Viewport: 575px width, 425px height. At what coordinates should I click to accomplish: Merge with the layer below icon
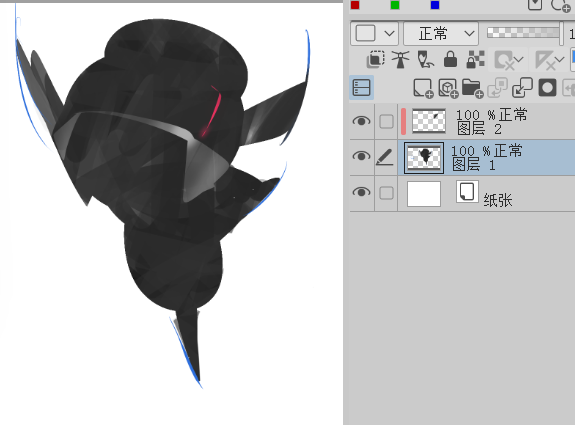[522, 88]
